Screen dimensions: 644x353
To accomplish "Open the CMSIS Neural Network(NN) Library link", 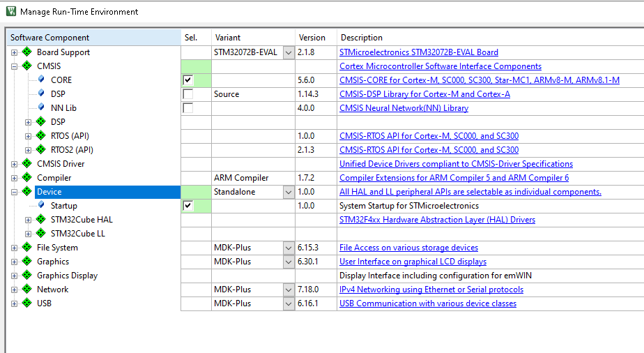I will click(x=404, y=108).
